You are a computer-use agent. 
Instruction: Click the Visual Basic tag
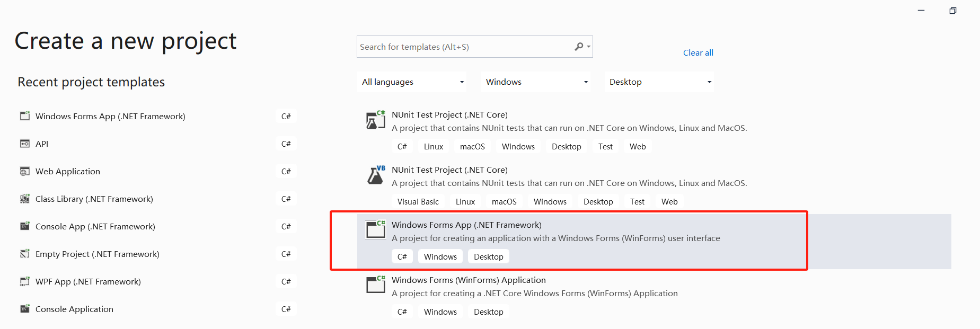click(x=418, y=201)
